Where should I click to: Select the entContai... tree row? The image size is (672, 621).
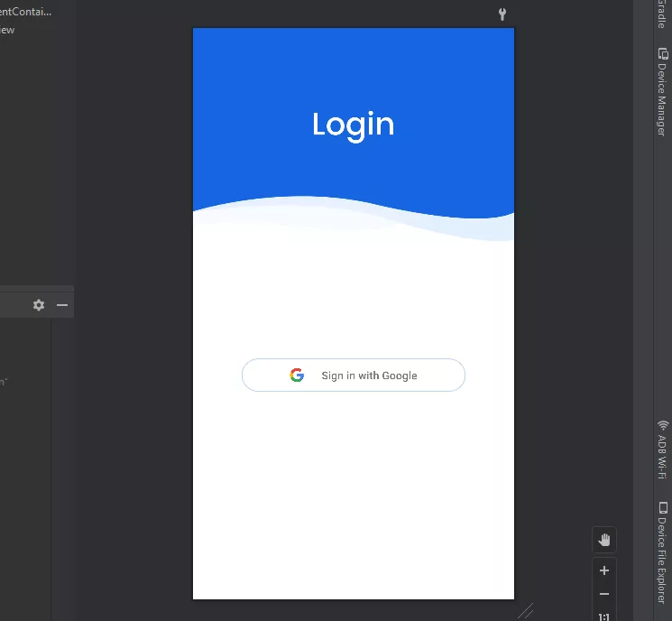click(26, 12)
